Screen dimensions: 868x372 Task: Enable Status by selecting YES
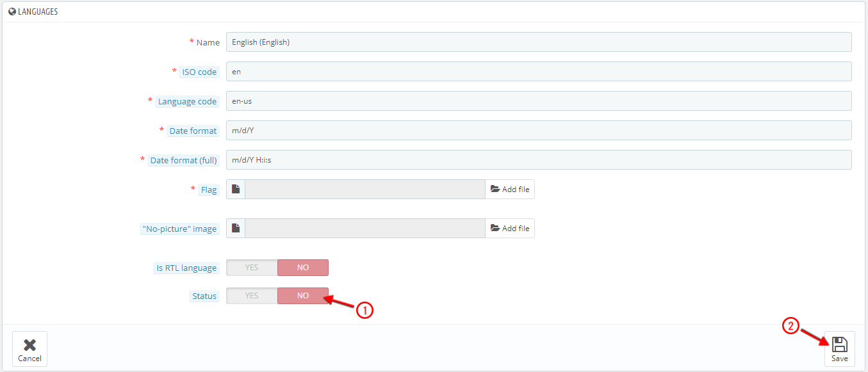[x=252, y=296]
